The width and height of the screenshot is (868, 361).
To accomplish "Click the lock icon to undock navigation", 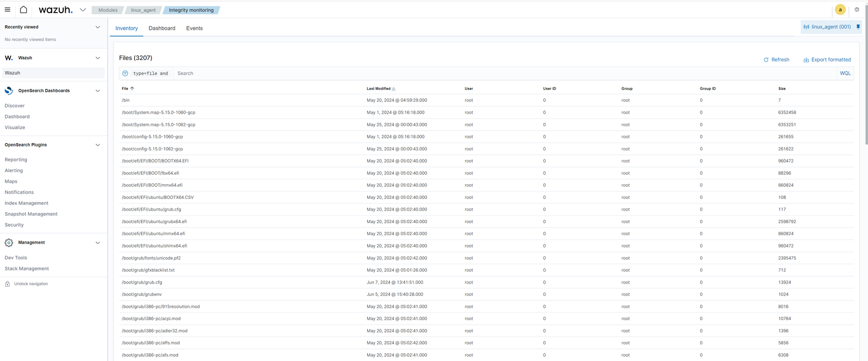I will [7, 284].
